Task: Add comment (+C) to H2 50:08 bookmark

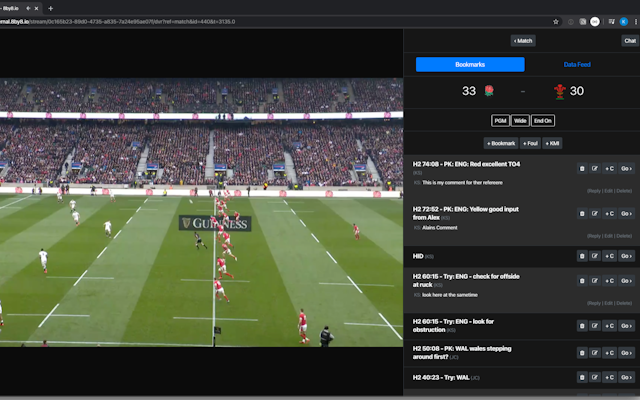Action: 609,353
